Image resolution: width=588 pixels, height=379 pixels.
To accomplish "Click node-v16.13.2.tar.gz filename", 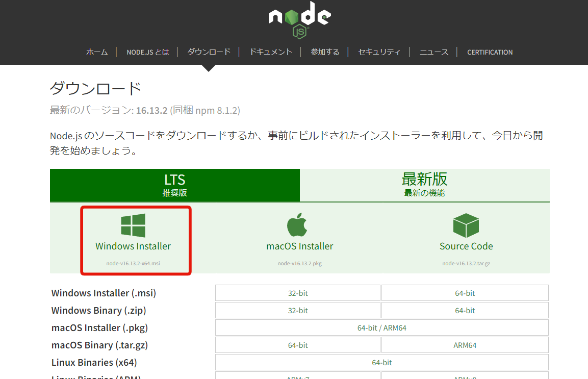I will [x=466, y=263].
